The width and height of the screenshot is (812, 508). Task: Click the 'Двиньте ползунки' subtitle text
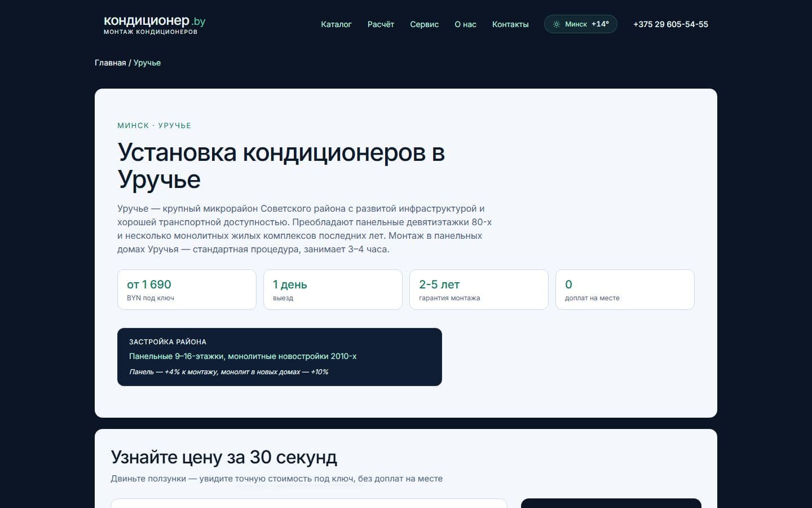[x=276, y=479]
